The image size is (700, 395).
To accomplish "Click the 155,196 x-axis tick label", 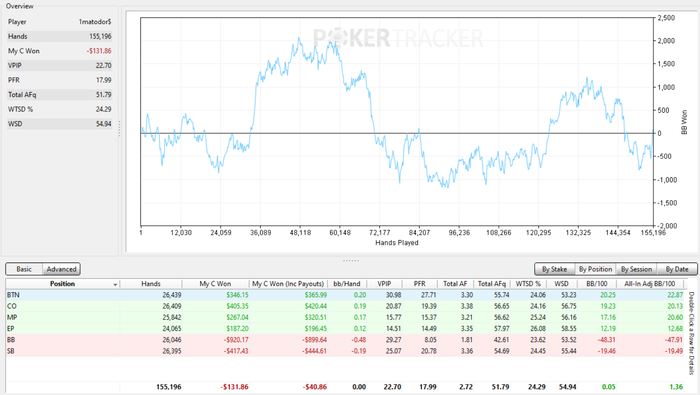I will 653,233.
